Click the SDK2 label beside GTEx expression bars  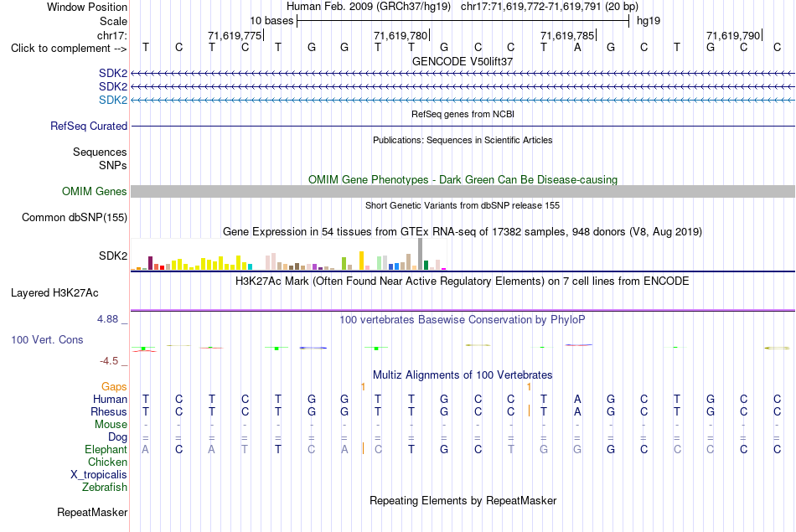[x=113, y=256]
